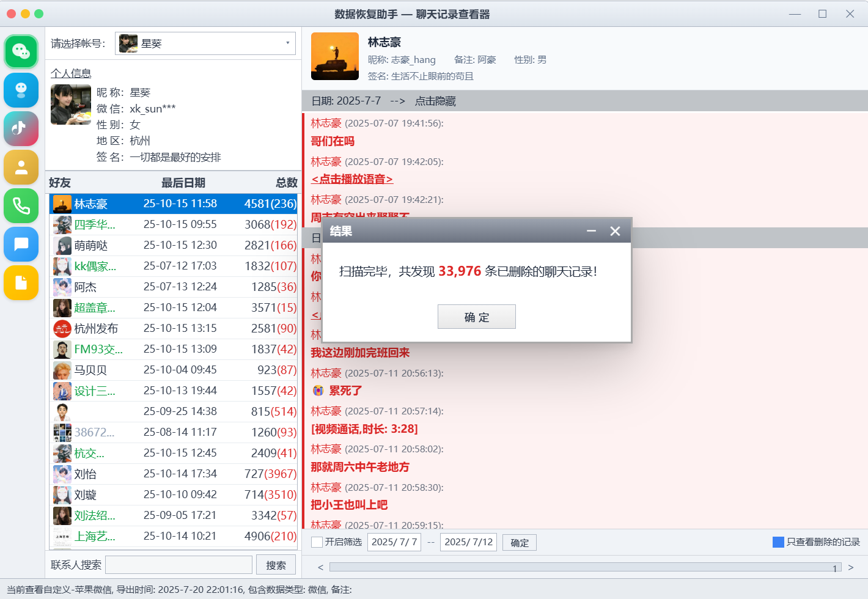Open the WeChat records section in sidebar
868x599 pixels.
tap(21, 51)
